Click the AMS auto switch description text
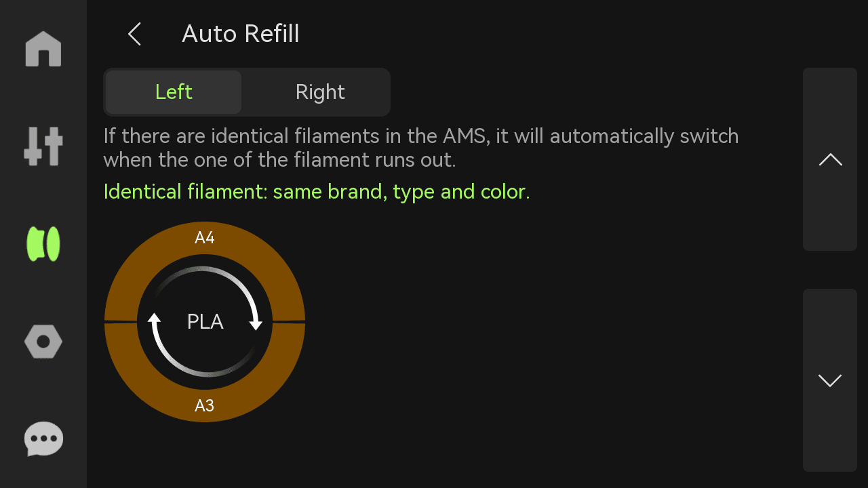 point(420,148)
